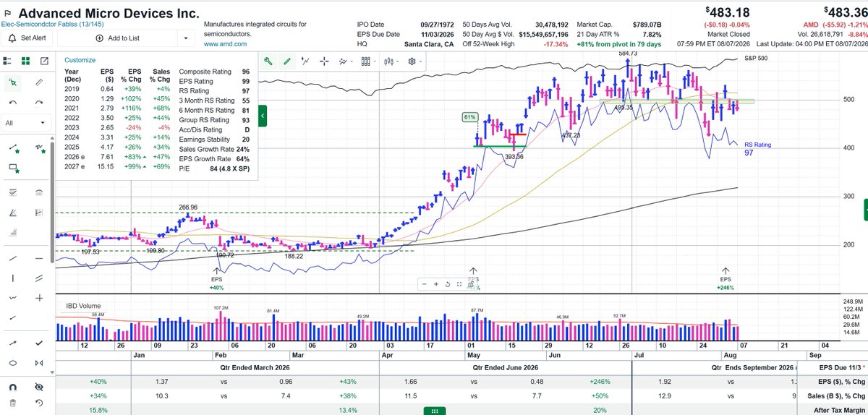Viewport: 868px width, 415px height.
Task: Click the green tab on right chart edge
Action: tap(865, 210)
